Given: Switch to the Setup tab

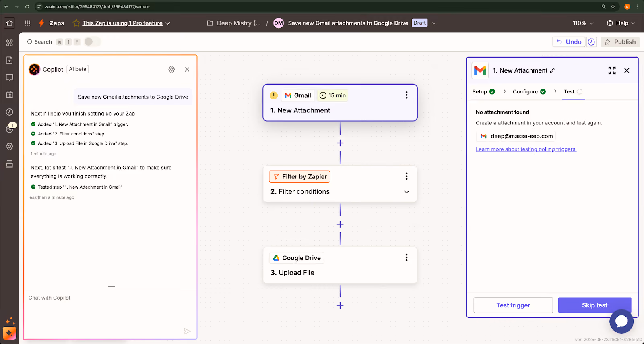Looking at the screenshot, I should (x=483, y=92).
